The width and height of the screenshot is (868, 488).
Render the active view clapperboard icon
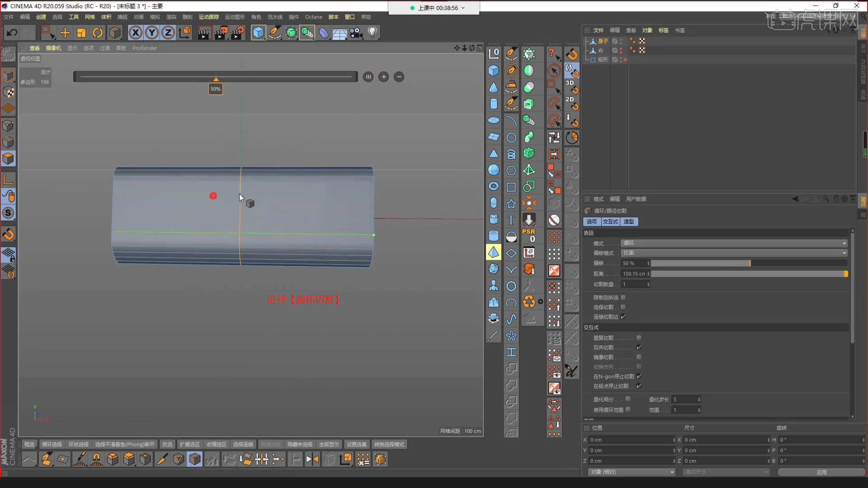(x=204, y=33)
